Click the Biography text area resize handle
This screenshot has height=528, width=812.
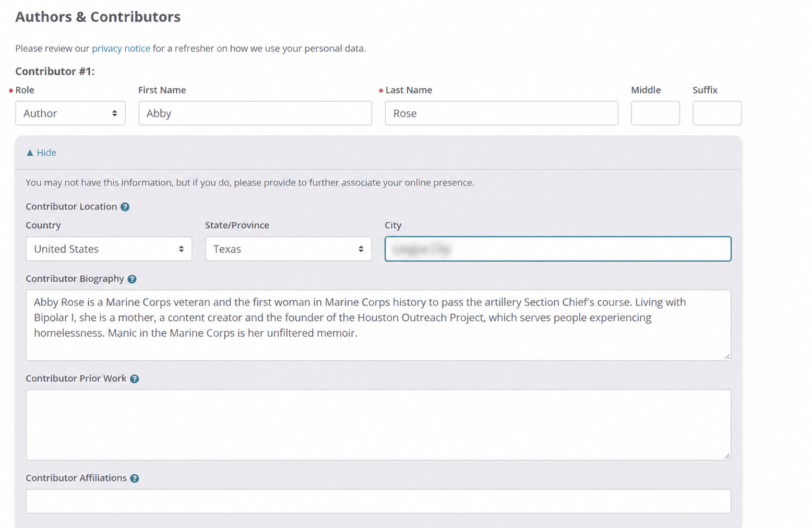pyautogui.click(x=727, y=356)
